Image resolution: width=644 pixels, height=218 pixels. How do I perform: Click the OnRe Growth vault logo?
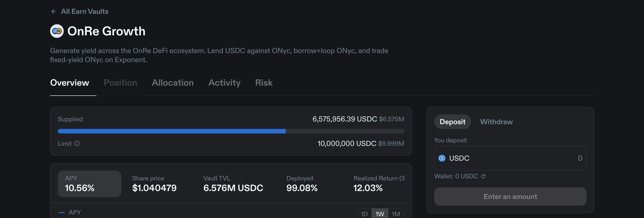(57, 31)
